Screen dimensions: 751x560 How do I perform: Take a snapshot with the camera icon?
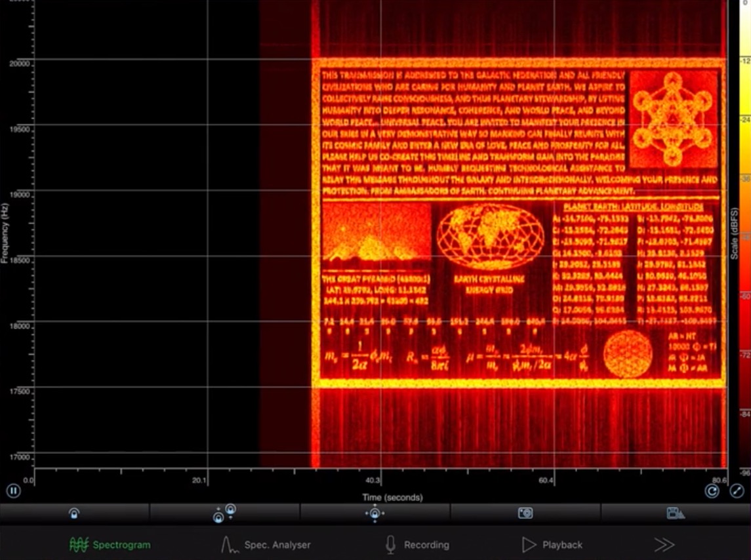525,513
